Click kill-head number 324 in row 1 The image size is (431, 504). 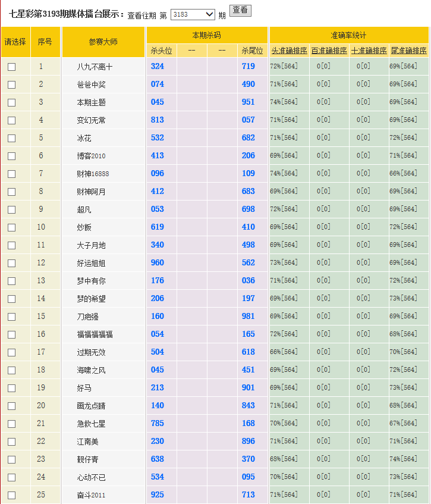(x=158, y=67)
